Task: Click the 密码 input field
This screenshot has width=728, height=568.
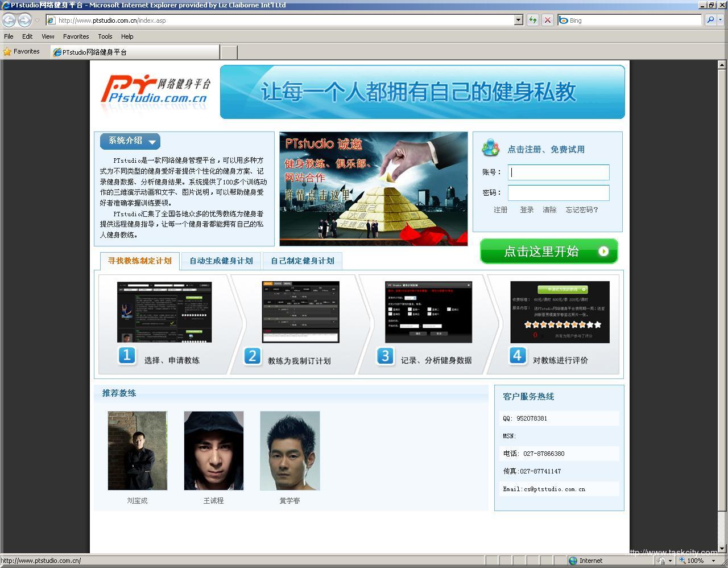Action: tap(559, 193)
